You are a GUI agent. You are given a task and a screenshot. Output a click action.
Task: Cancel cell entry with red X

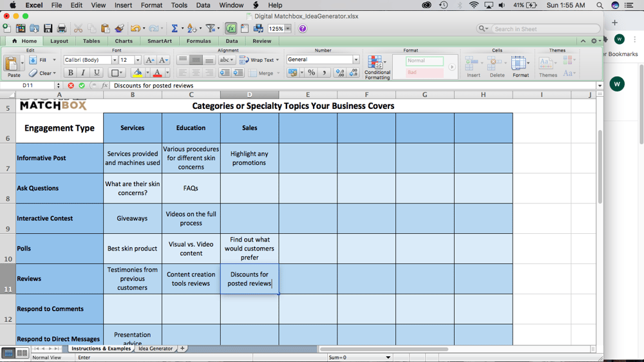(x=71, y=86)
